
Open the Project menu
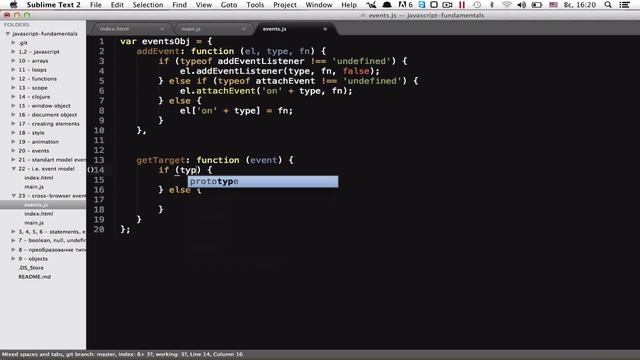pyautogui.click(x=284, y=5)
